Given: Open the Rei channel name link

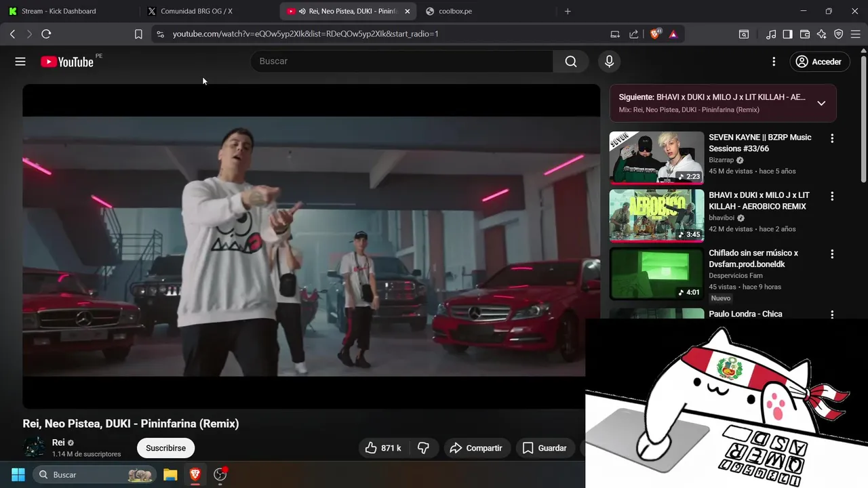Looking at the screenshot, I should pos(58,443).
